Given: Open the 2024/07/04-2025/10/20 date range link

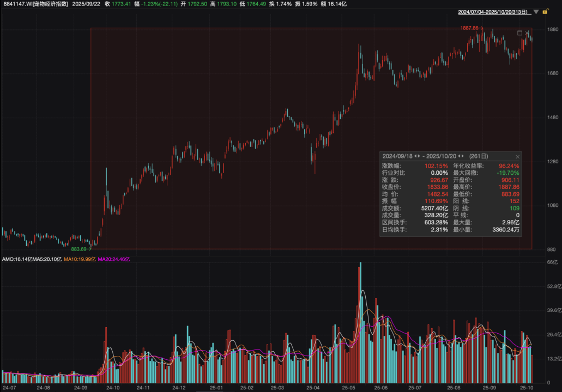Looking at the screenshot, I should [x=494, y=12].
